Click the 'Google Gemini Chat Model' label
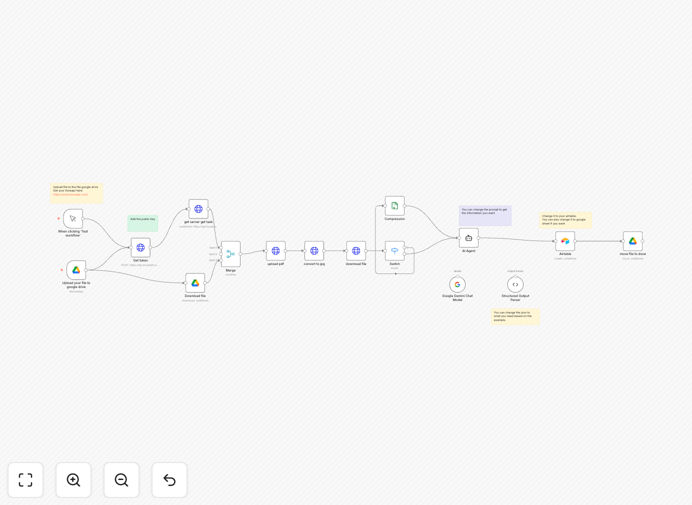The width and height of the screenshot is (692, 505). click(457, 298)
